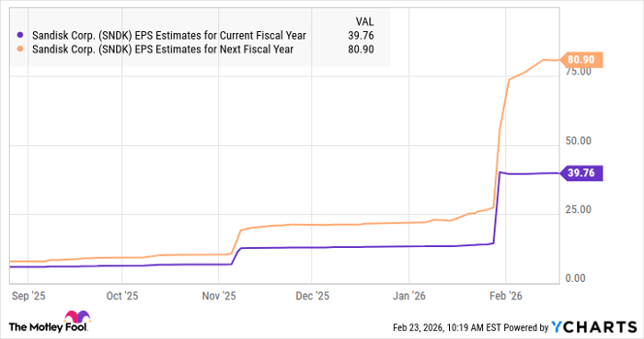Click the purple 39.76 end-of-line value tag

point(581,173)
